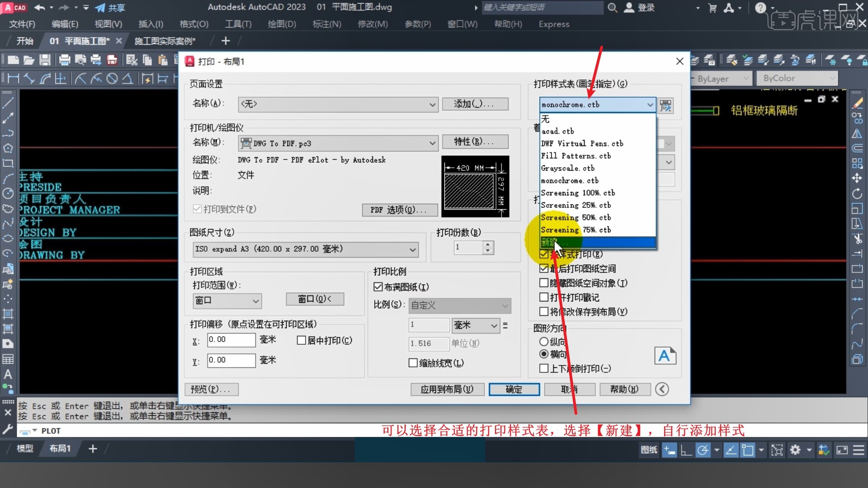Enable 打开打印戳记 checkbox
This screenshot has height=488, width=868.
[x=544, y=297]
